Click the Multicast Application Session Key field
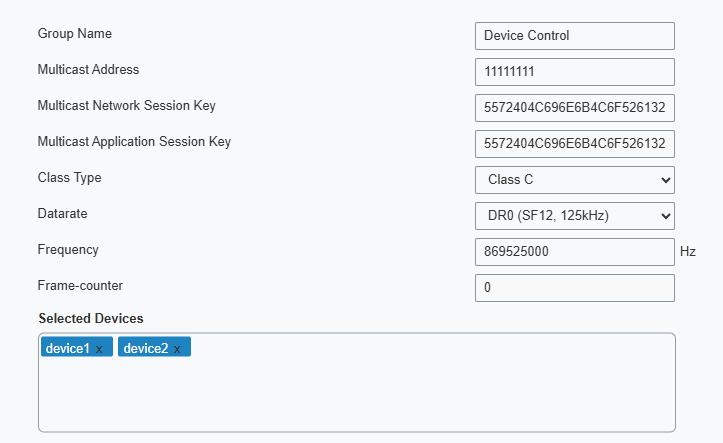The width and height of the screenshot is (723, 443). click(x=574, y=144)
